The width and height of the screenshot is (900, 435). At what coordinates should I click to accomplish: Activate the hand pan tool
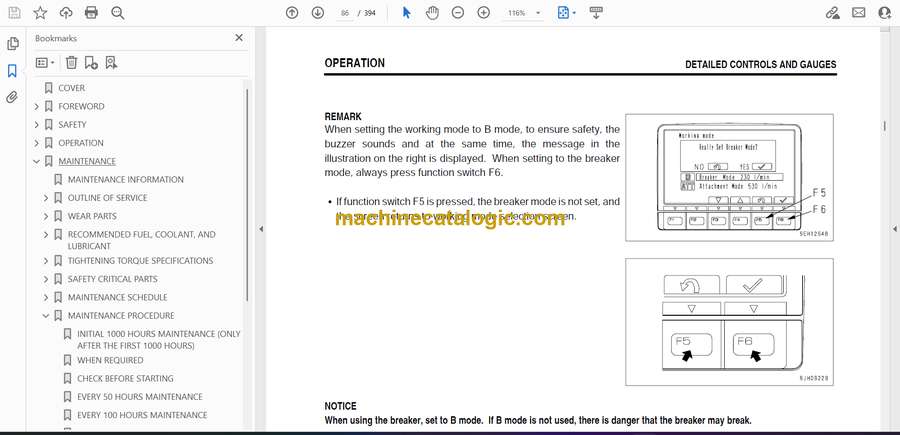pyautogui.click(x=432, y=13)
